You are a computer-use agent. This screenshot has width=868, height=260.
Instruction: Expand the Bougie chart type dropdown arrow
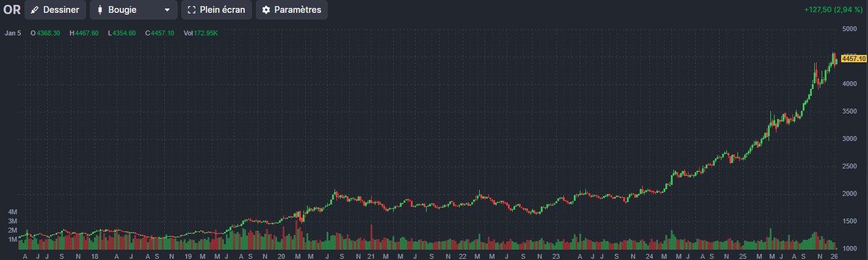pyautogui.click(x=167, y=10)
